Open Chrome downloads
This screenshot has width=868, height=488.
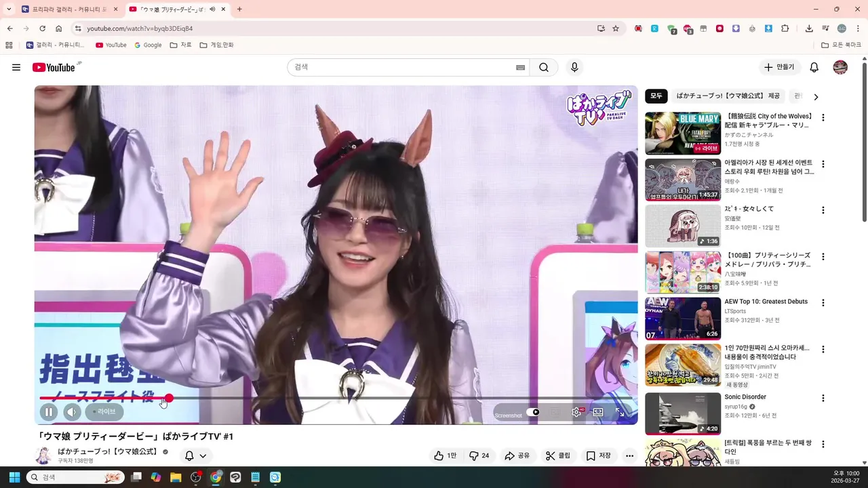809,28
